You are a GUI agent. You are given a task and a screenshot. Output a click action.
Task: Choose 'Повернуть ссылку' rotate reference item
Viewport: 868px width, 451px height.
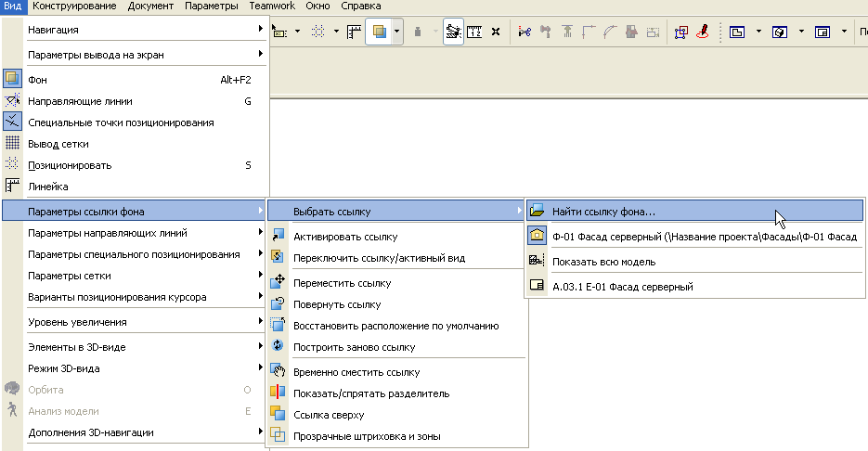336,304
